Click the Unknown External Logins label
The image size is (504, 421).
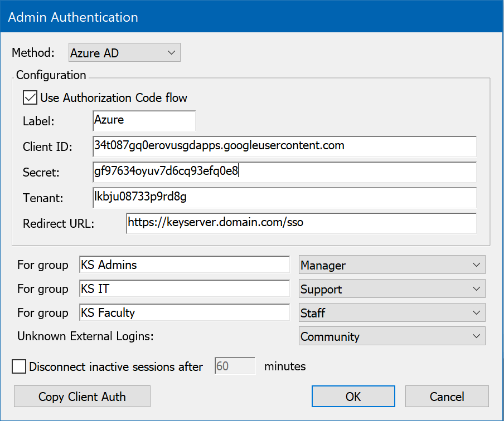(x=85, y=336)
